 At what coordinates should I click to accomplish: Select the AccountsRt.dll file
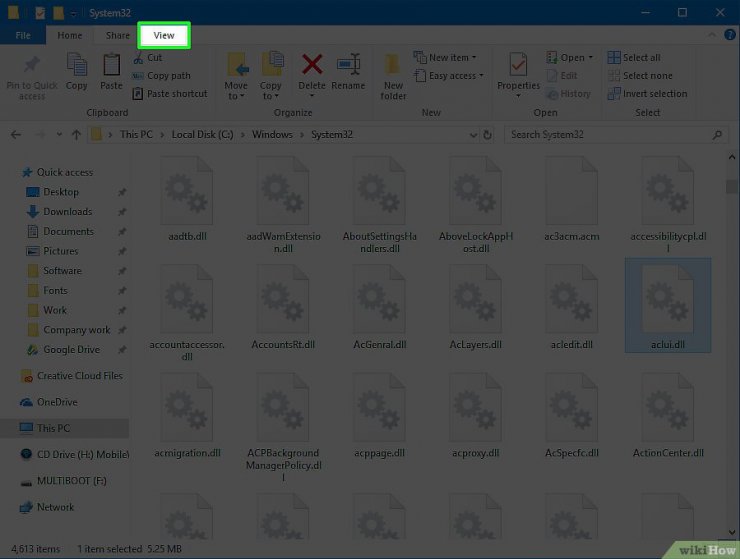pyautogui.click(x=283, y=307)
